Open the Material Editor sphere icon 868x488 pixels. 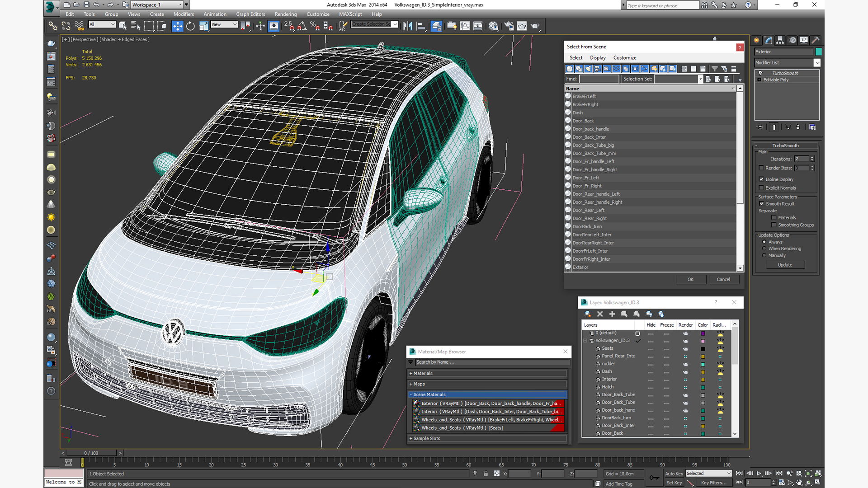pos(493,26)
